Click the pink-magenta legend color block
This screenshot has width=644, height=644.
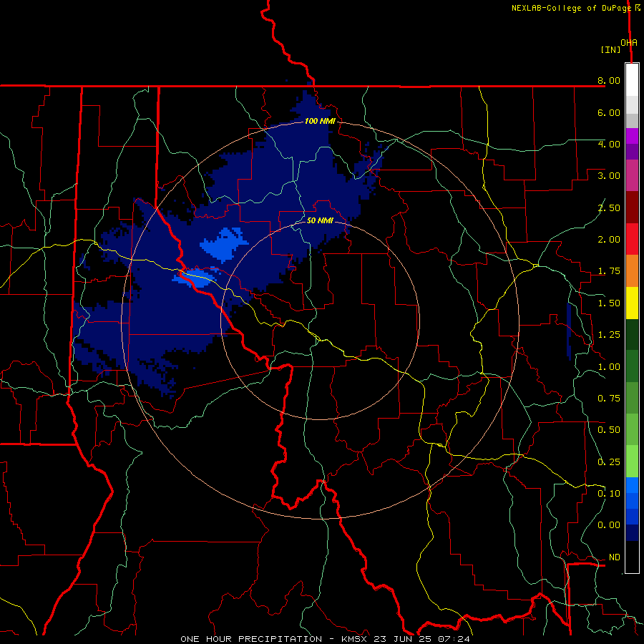click(x=632, y=175)
